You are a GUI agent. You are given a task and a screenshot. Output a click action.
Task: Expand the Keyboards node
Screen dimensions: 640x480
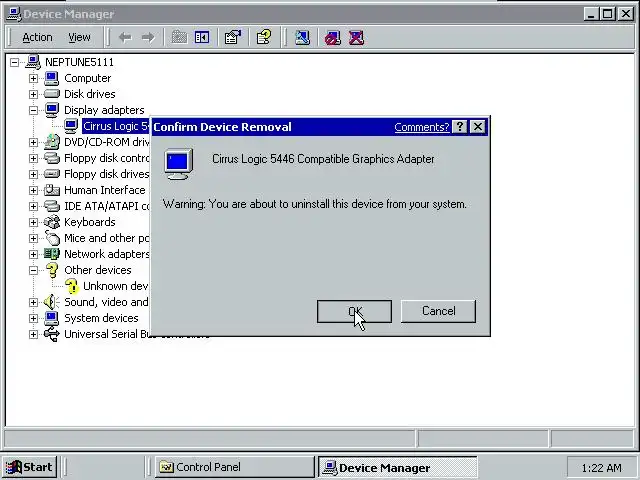pyautogui.click(x=33, y=222)
